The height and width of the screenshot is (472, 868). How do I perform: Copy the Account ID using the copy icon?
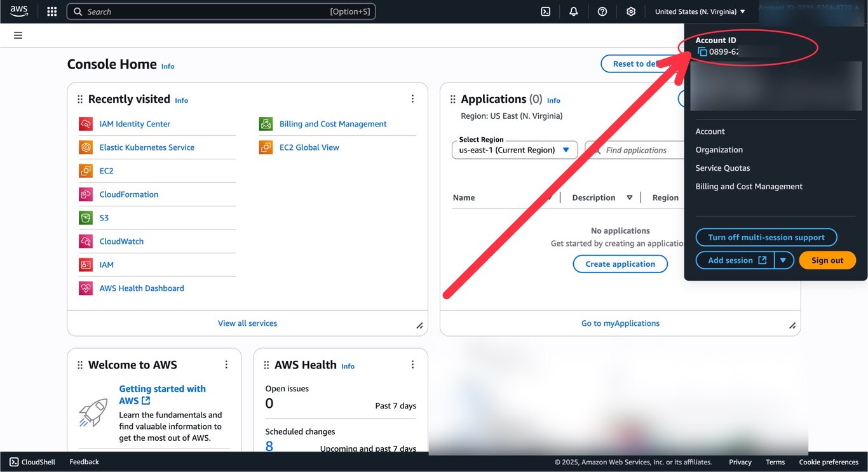(x=702, y=52)
